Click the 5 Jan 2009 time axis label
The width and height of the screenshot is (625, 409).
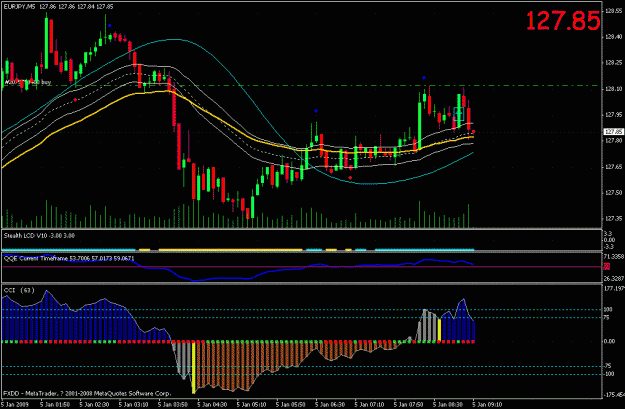(13, 405)
